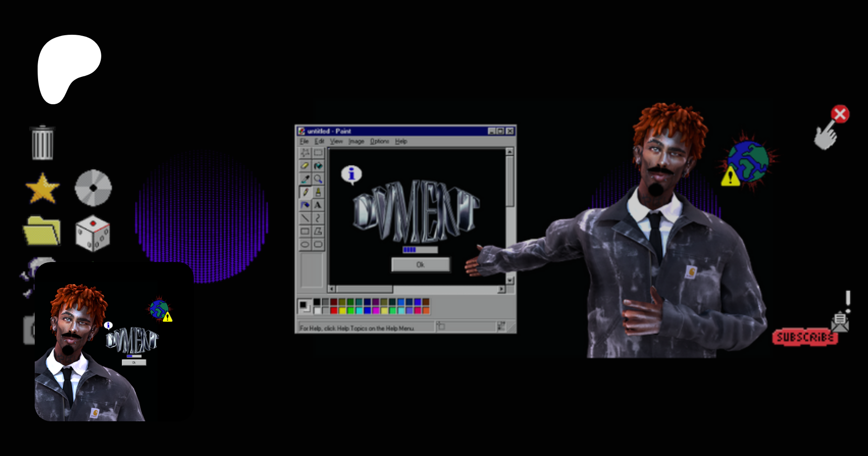868x456 pixels.
Task: Select the Pencil tool in Paint
Action: [x=305, y=192]
